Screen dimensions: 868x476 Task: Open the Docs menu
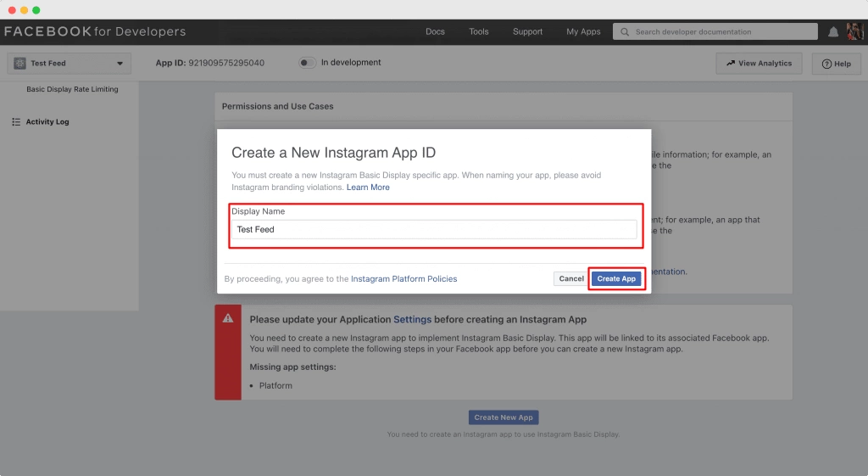point(435,31)
